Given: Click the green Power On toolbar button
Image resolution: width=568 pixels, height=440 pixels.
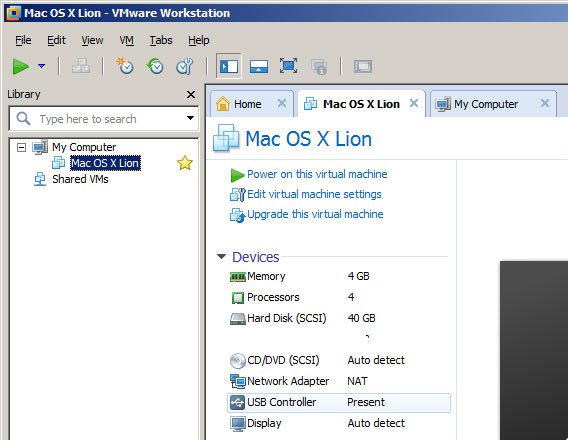Looking at the screenshot, I should tap(20, 66).
